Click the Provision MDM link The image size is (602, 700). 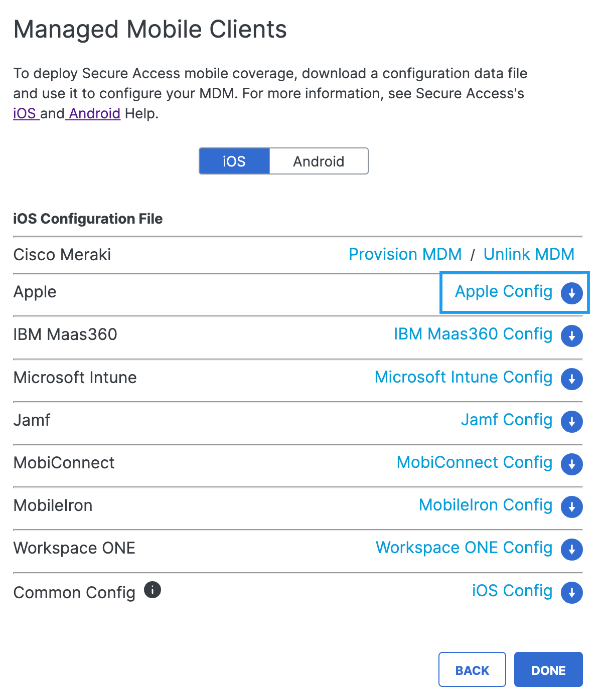click(x=405, y=254)
